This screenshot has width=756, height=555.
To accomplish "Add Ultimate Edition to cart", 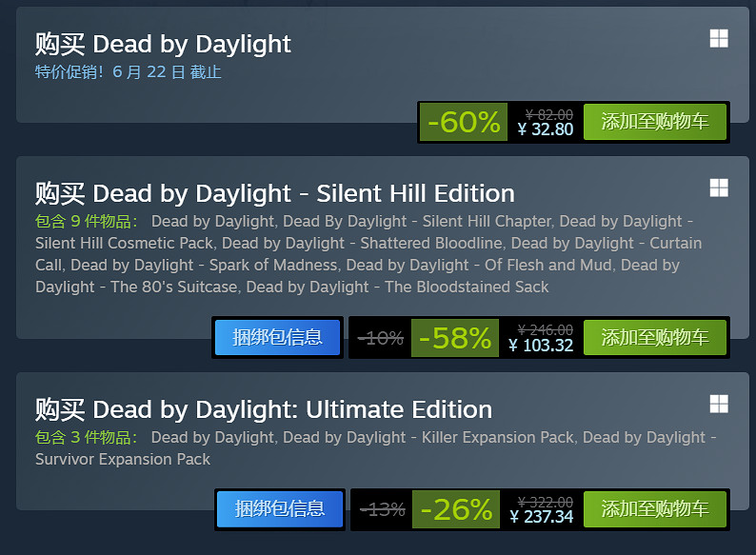I will pos(654,509).
